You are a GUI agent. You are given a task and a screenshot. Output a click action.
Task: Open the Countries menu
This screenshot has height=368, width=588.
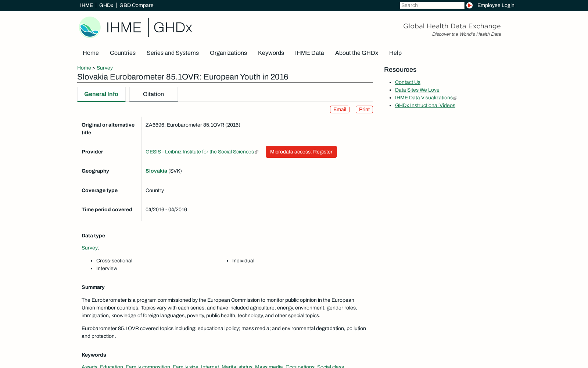(x=123, y=53)
